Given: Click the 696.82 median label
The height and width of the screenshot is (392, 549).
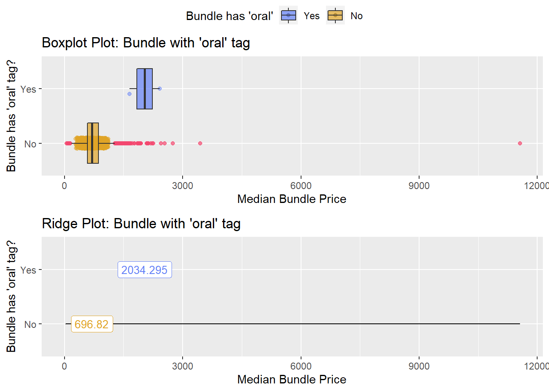Looking at the screenshot, I should click(x=92, y=324).
